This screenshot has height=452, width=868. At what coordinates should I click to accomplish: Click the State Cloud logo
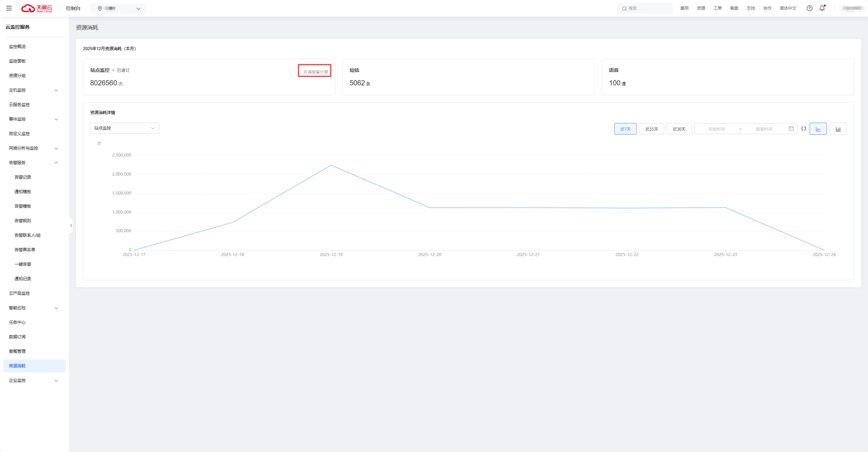(37, 8)
